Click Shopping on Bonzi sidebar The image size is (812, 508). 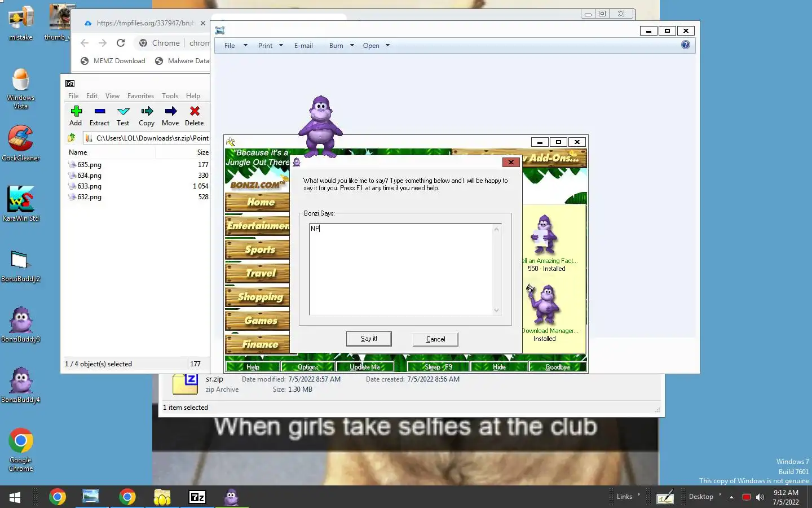[x=257, y=297]
